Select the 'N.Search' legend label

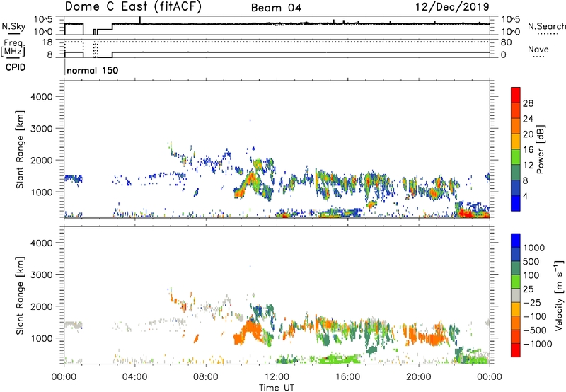pos(546,26)
